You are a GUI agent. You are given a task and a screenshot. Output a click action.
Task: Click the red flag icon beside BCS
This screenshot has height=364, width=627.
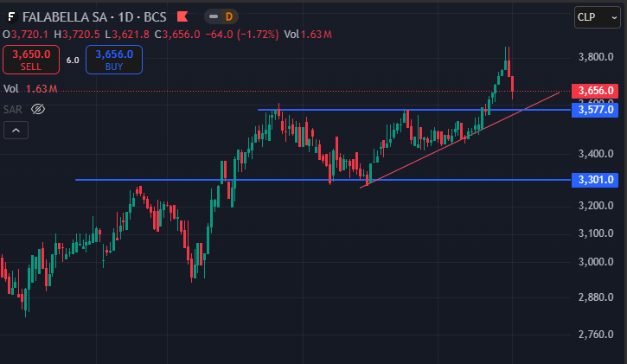point(182,16)
